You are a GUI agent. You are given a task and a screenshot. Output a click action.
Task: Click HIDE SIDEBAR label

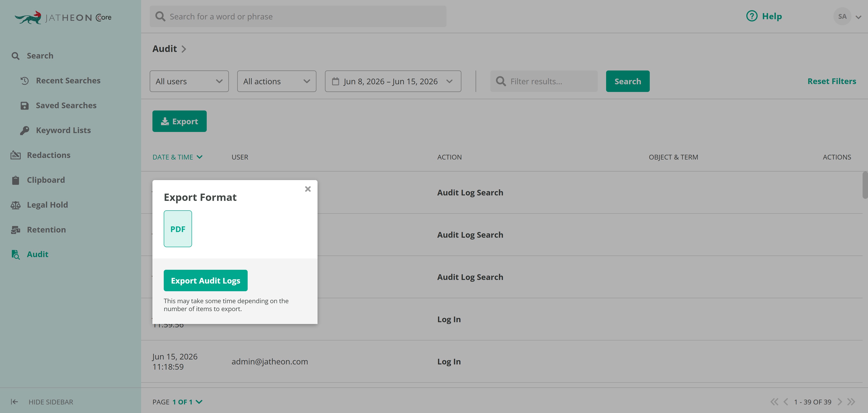[51, 402]
